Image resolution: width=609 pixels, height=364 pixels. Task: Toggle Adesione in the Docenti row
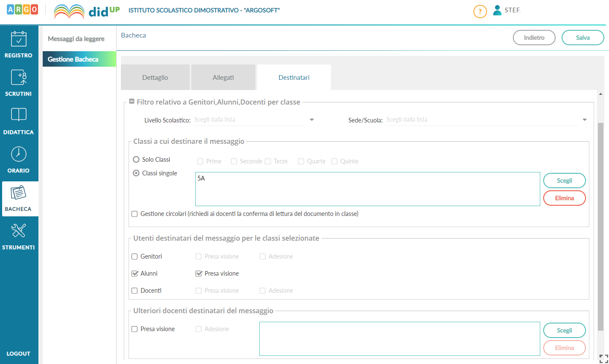click(263, 291)
